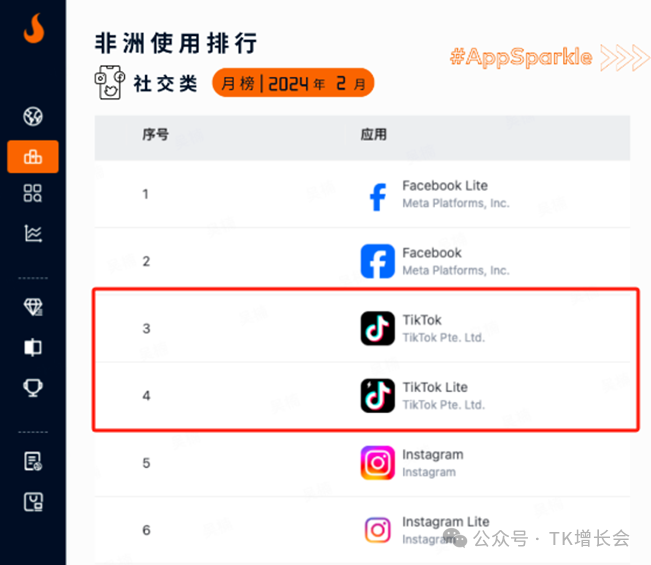Click the 序号 column header
Screen dimensions: 651x565
156,135
